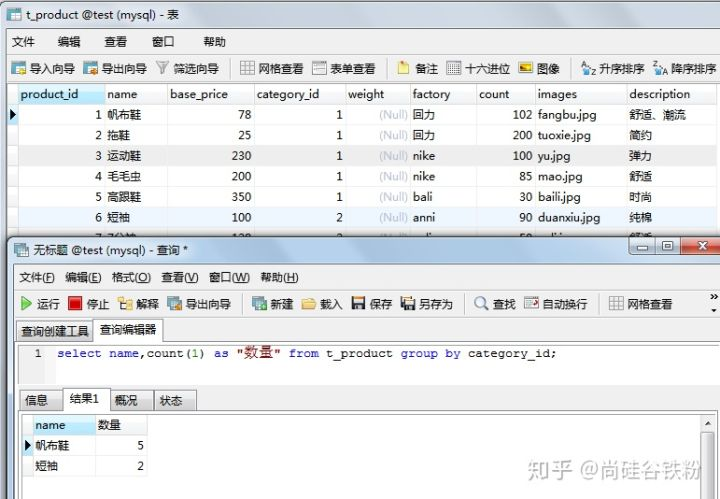Load a query file (载入)
720x499 pixels.
point(322,303)
